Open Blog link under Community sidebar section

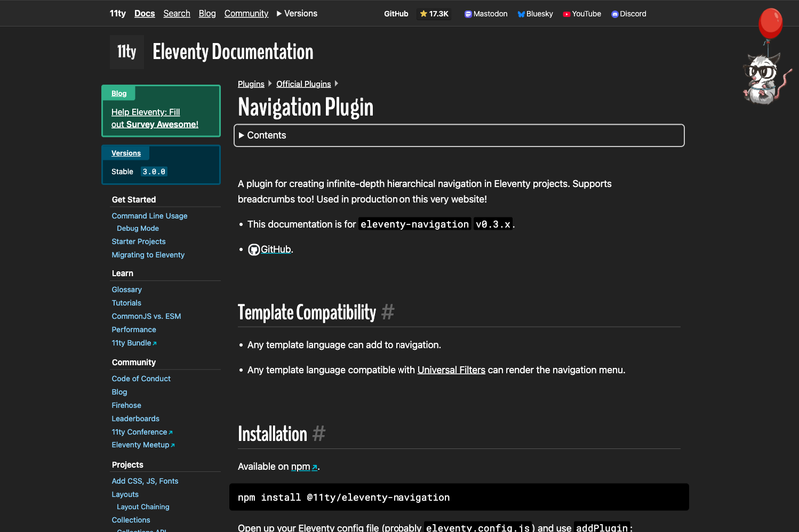coord(119,392)
